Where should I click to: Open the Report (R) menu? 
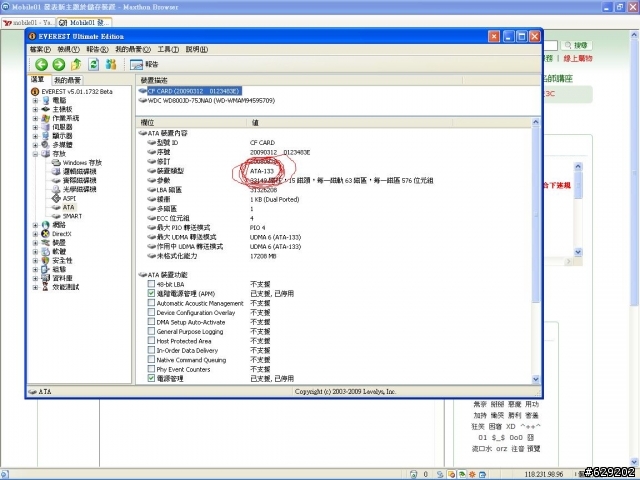click(x=97, y=49)
